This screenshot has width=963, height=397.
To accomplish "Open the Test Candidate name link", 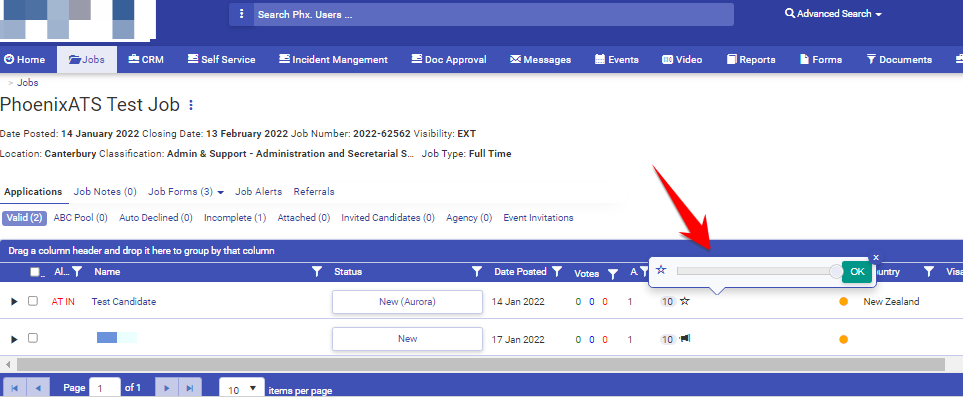I will 123,302.
